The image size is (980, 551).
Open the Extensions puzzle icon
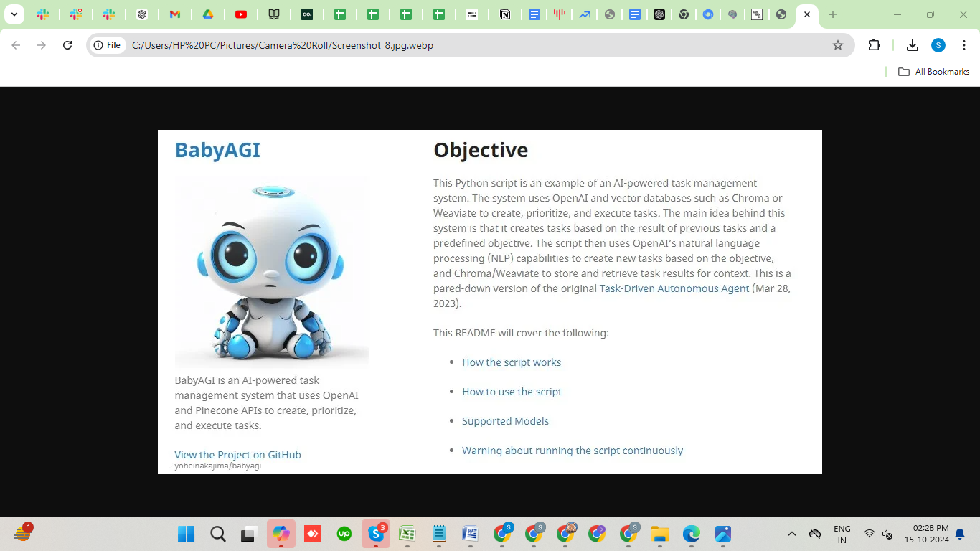[874, 45]
